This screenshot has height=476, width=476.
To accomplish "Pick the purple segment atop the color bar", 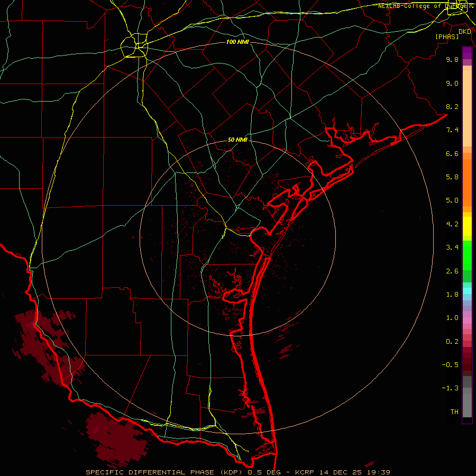I will click(x=467, y=53).
